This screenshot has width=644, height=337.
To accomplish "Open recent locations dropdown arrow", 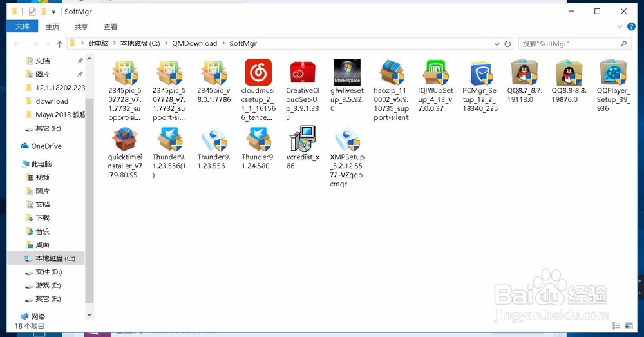I will [48, 44].
